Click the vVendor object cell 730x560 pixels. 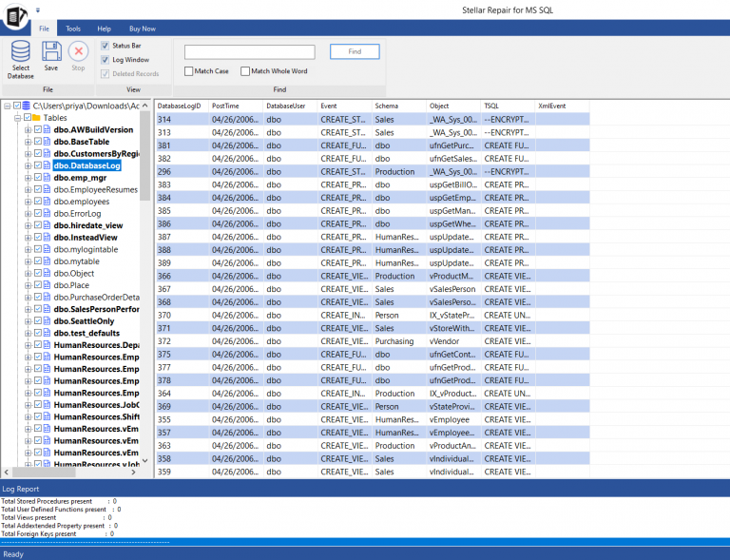click(x=453, y=340)
